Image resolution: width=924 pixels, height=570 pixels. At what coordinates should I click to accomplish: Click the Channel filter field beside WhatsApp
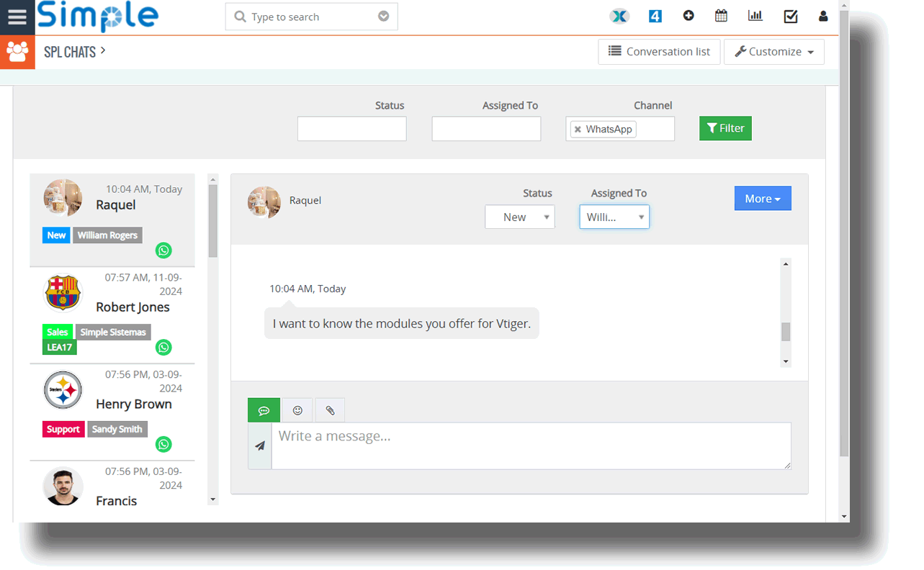click(655, 129)
